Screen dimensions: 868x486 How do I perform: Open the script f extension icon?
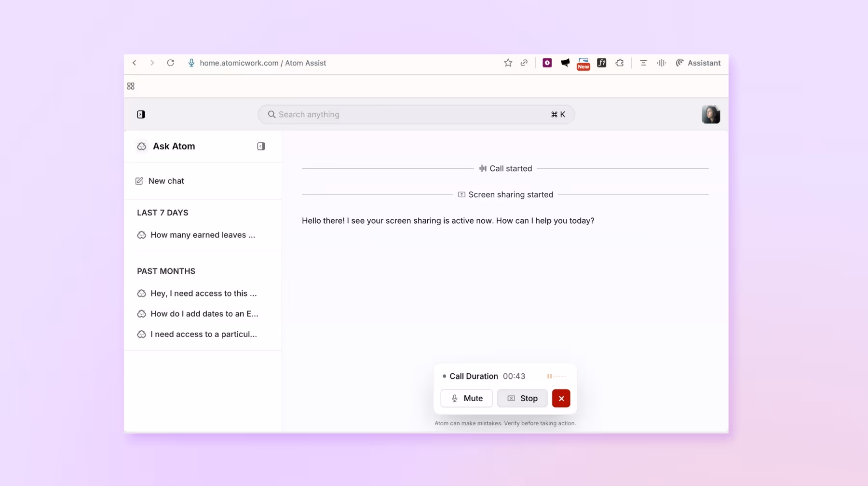click(x=601, y=63)
